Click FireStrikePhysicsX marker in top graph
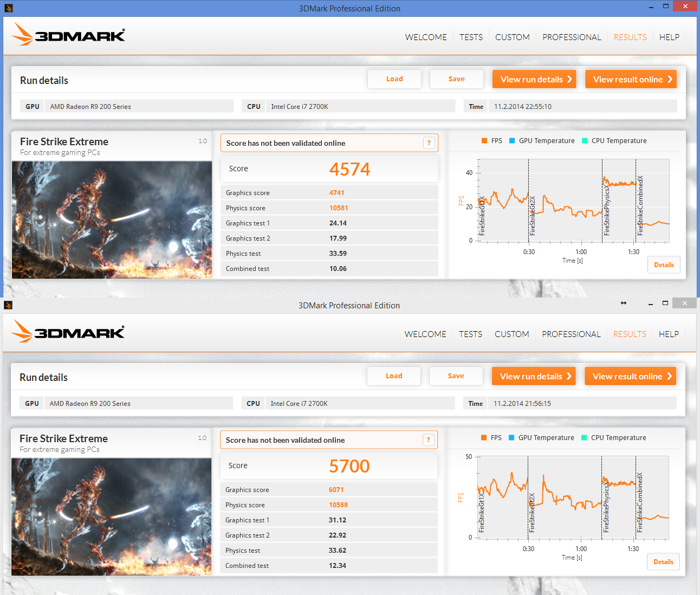Image resolution: width=700 pixels, height=595 pixels. point(607,211)
